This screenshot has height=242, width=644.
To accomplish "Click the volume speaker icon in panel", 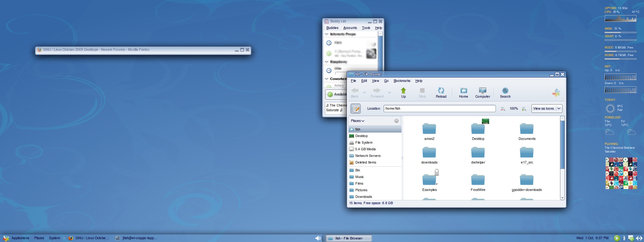I will coord(318,238).
